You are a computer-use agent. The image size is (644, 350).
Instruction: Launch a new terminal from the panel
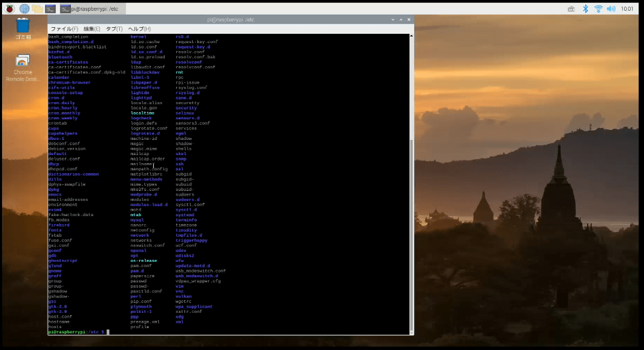[x=50, y=9]
